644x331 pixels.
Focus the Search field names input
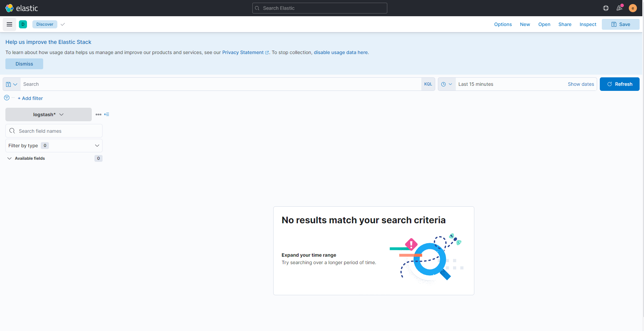point(54,131)
